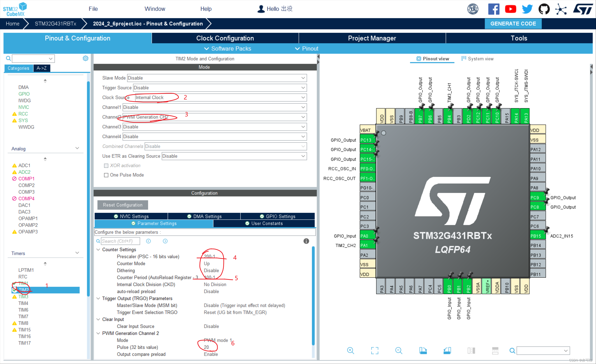Click the peripheral search magnifier icon
This screenshot has height=364, width=596.
[8, 58]
